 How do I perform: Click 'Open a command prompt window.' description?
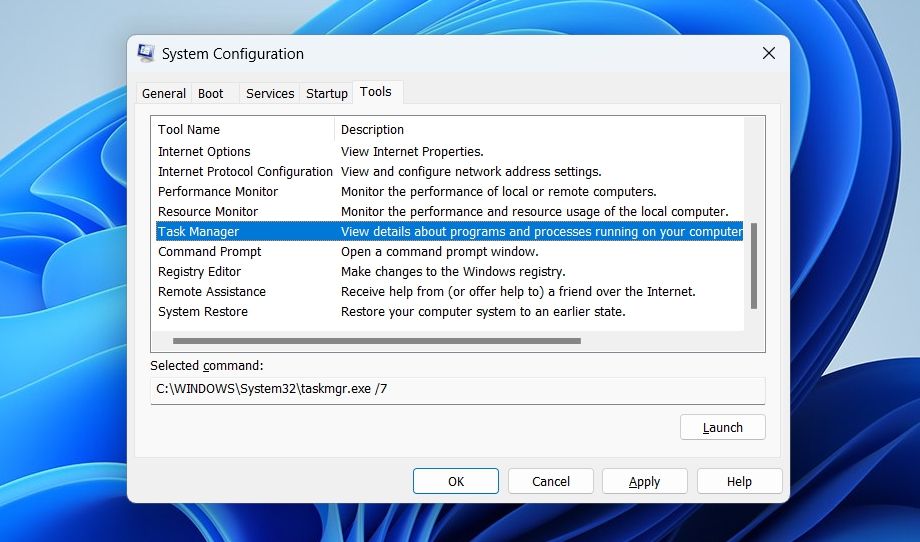click(439, 252)
